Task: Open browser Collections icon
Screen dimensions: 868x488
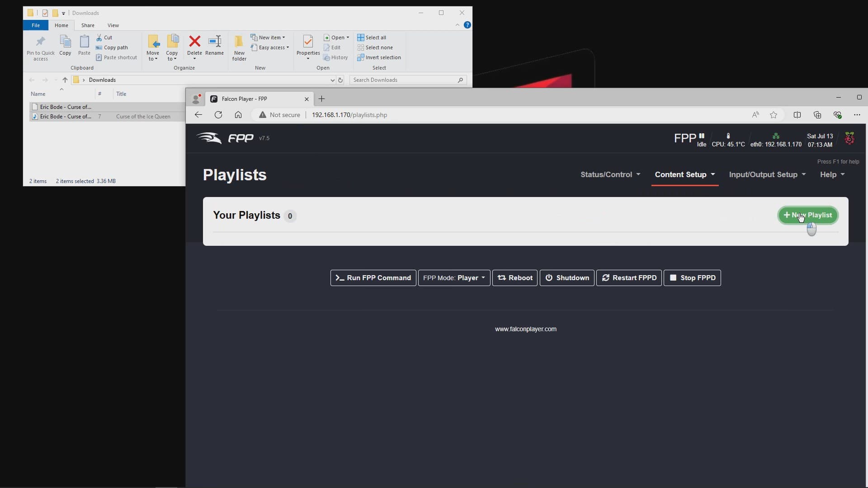Action: [817, 115]
